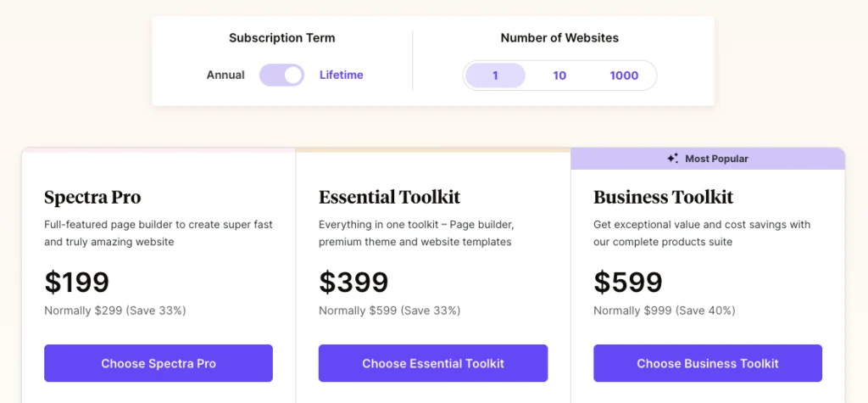Image resolution: width=868 pixels, height=403 pixels.
Task: Toggle the Annual/Lifetime subscription switch
Action: [x=281, y=75]
